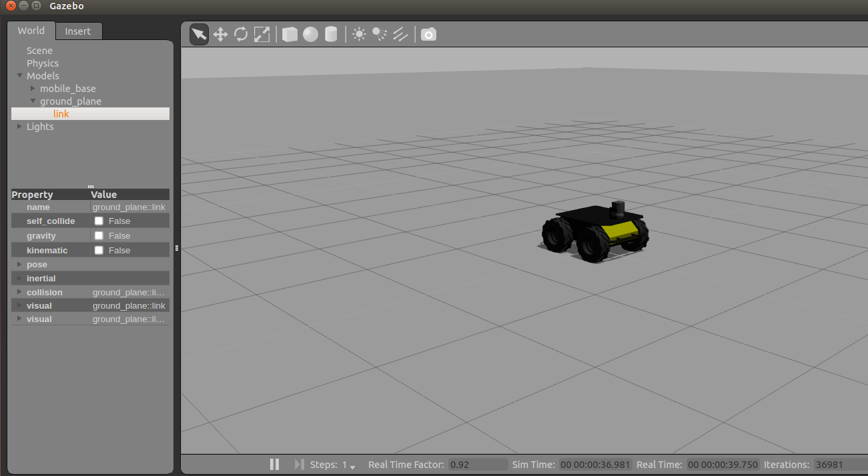Click the Iterations value field

tap(839, 465)
